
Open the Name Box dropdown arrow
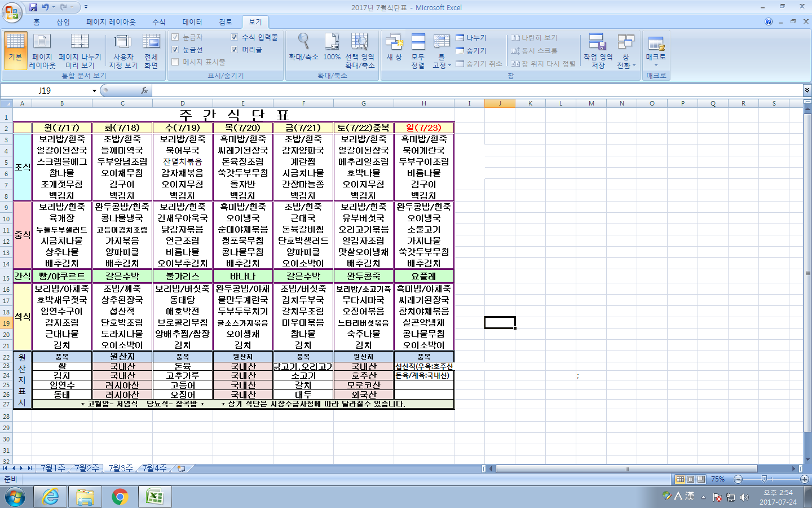point(94,91)
